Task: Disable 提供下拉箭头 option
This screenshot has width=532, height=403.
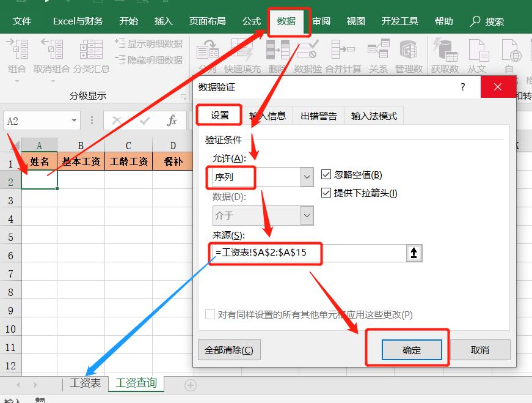Action: click(x=327, y=193)
